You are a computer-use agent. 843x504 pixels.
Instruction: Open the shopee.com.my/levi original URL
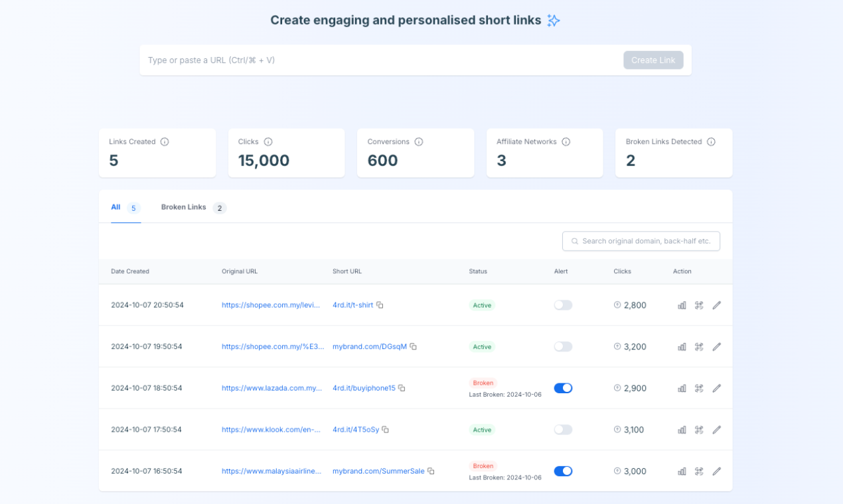coord(271,305)
